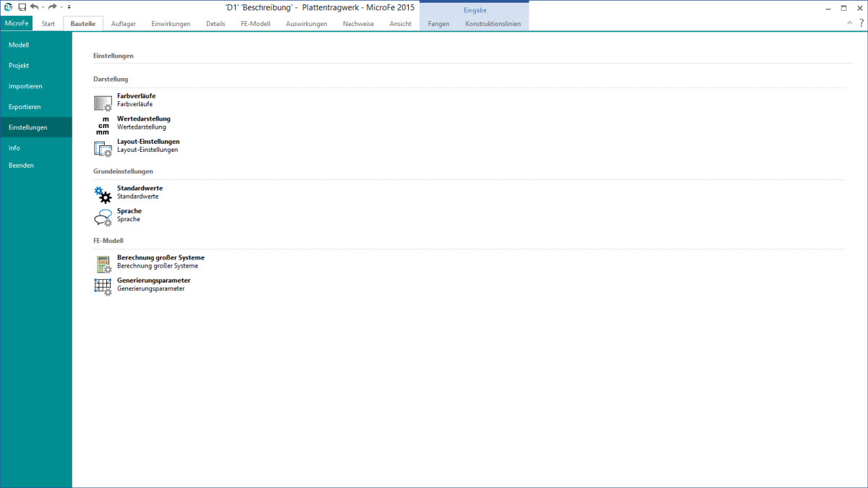Image resolution: width=868 pixels, height=488 pixels.
Task: Switch to the Details ribbon tab
Action: [x=216, y=23]
